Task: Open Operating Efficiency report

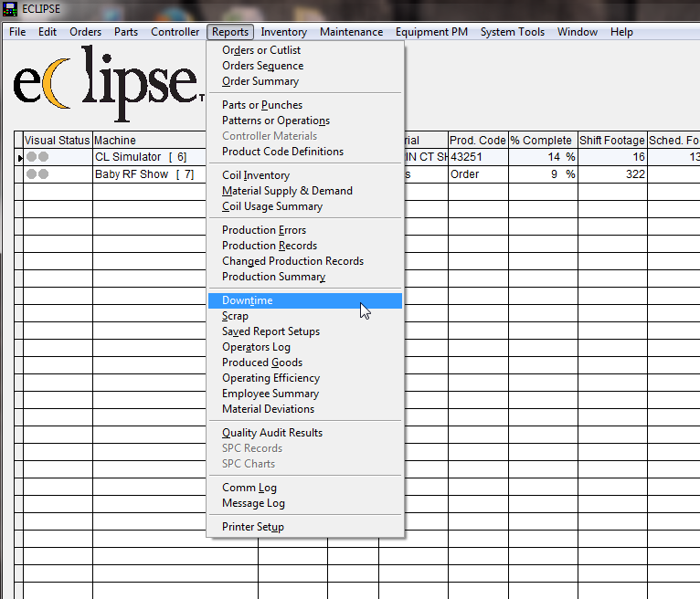Action: coord(305,378)
